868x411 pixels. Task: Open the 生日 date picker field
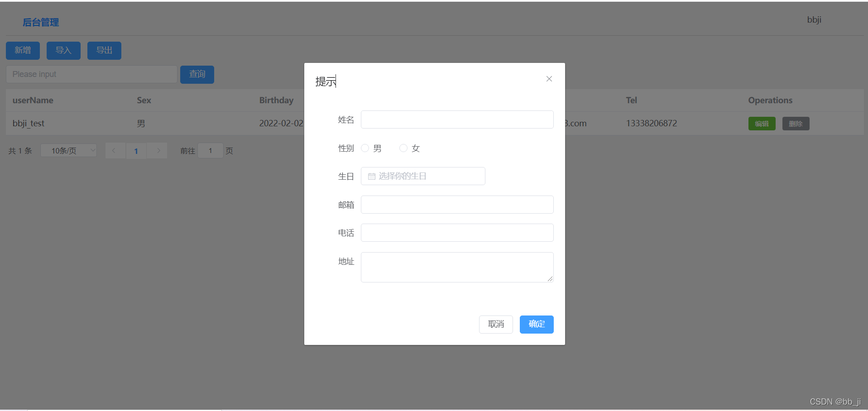tap(423, 176)
